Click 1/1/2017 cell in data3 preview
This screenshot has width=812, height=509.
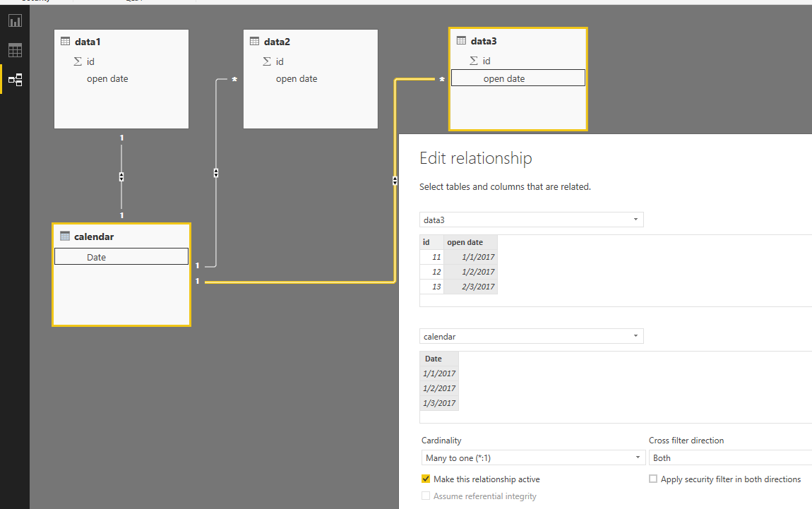point(471,257)
